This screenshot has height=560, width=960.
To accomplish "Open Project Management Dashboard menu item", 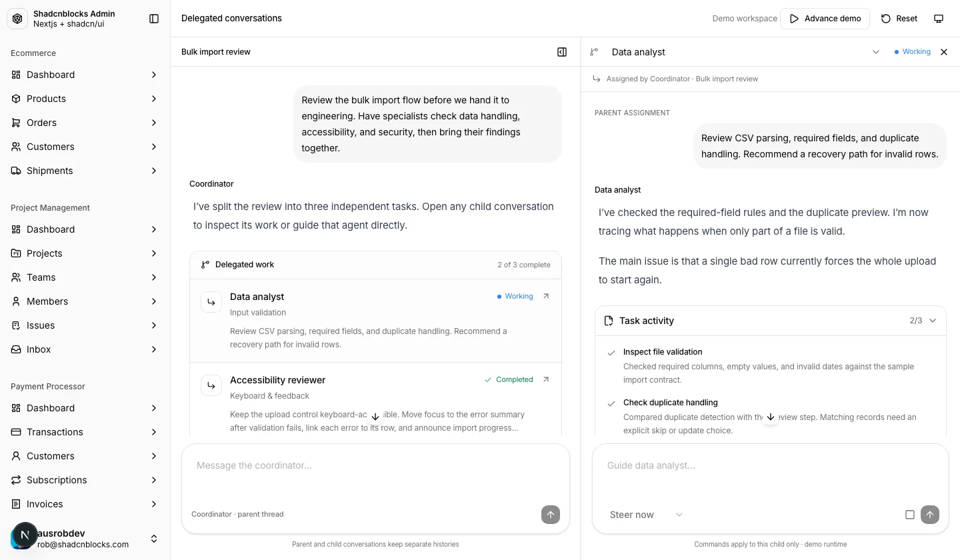I will 85,229.
